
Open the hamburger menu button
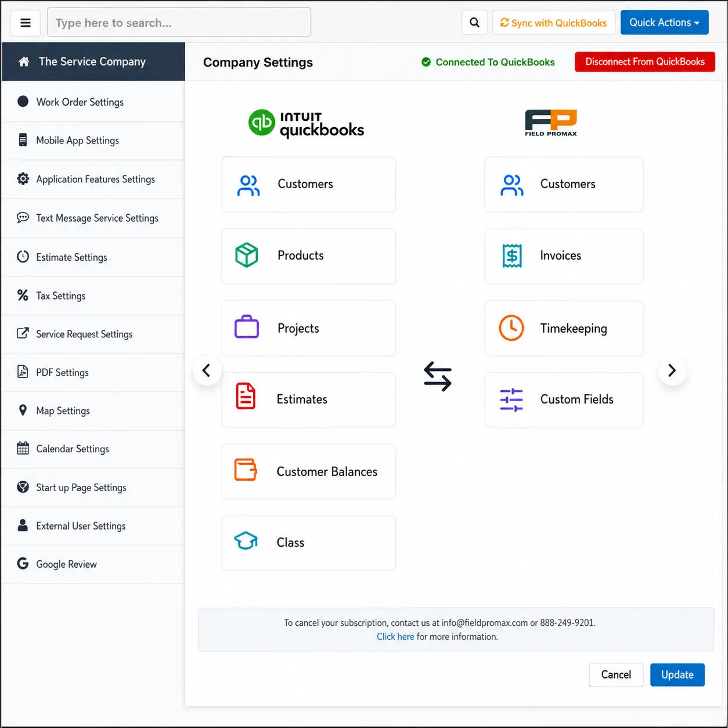tap(26, 23)
